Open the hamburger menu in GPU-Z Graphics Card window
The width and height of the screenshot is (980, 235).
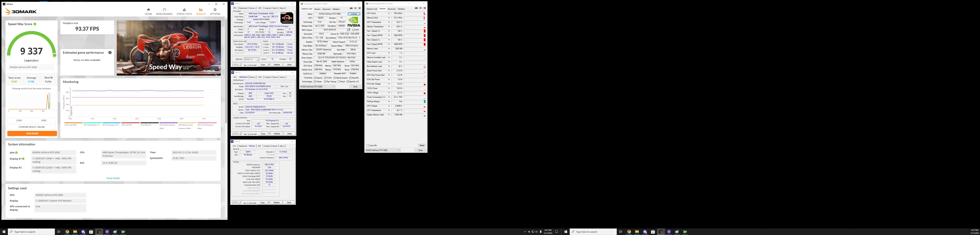tap(359, 8)
